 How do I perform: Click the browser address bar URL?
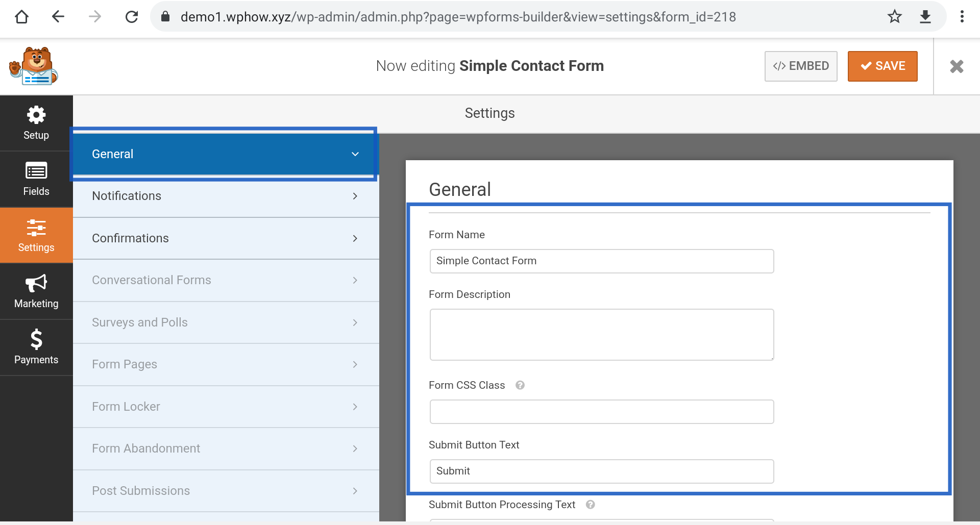coord(458,17)
